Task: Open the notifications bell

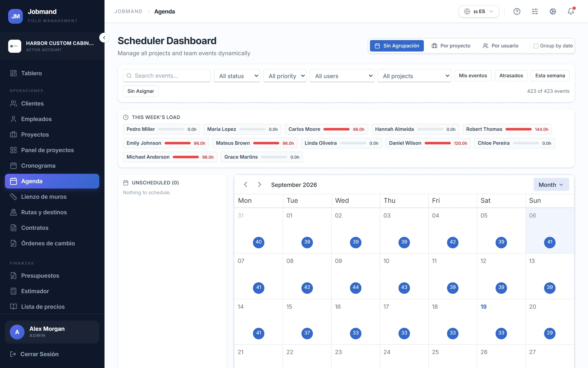Action: click(571, 11)
